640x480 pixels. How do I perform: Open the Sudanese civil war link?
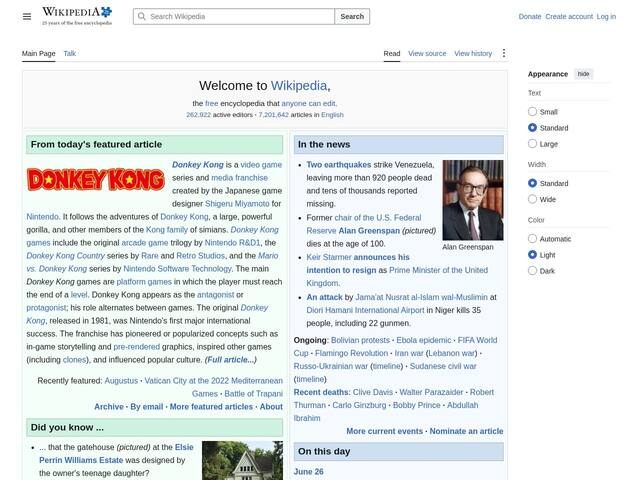(x=443, y=366)
